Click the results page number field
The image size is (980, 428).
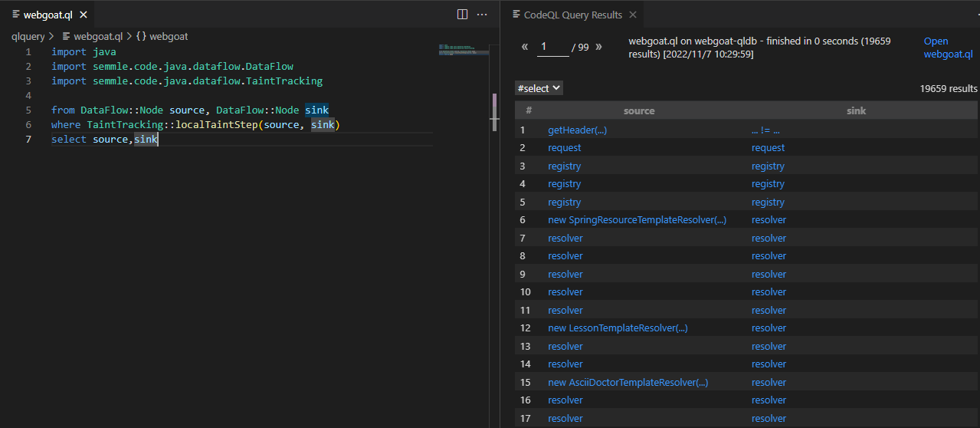(x=553, y=47)
